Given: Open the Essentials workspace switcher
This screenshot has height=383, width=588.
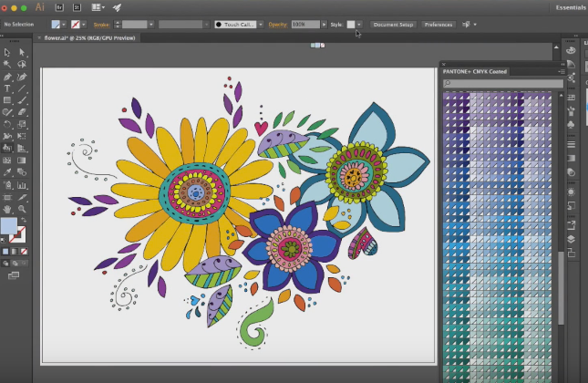Looking at the screenshot, I should tap(569, 7).
